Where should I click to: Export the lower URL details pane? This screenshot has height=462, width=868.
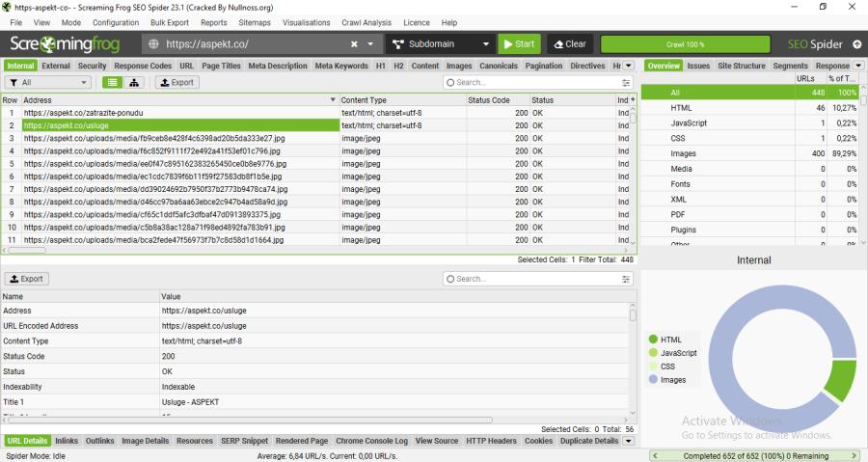click(x=27, y=279)
